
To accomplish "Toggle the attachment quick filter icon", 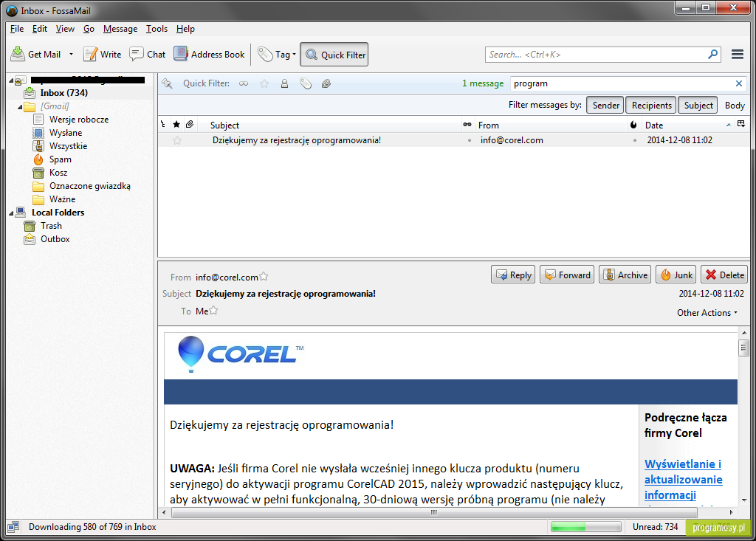I will (326, 83).
